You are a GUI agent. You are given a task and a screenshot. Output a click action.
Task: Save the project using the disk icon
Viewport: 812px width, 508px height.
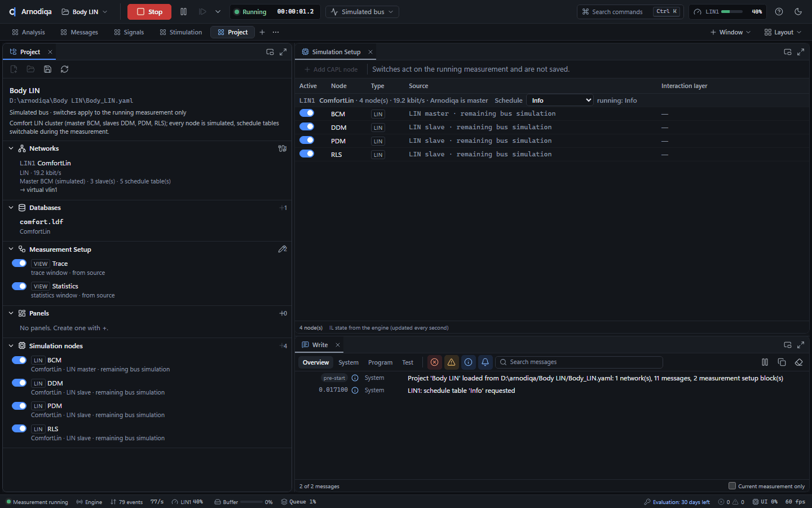(x=48, y=69)
